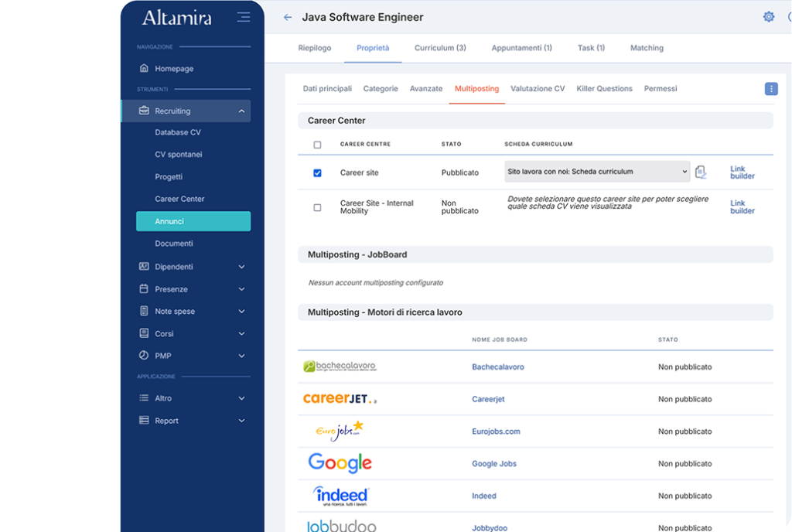Click the Google logo in job boards list

click(x=340, y=463)
